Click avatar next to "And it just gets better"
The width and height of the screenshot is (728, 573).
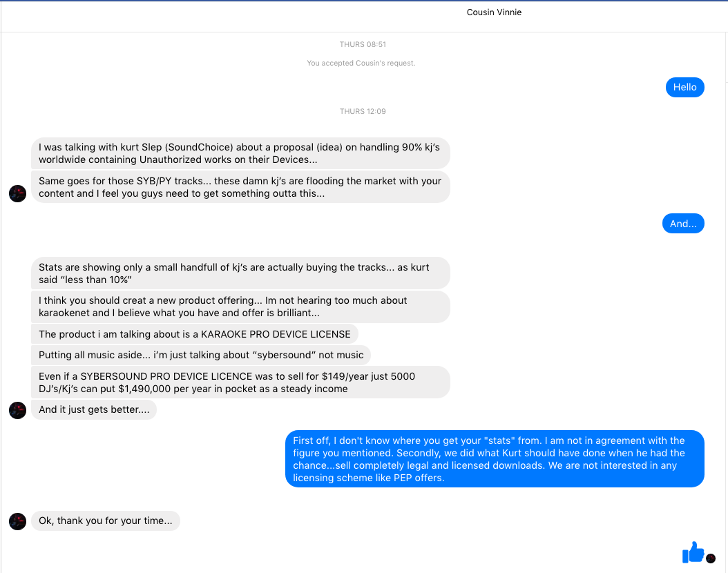tap(17, 410)
